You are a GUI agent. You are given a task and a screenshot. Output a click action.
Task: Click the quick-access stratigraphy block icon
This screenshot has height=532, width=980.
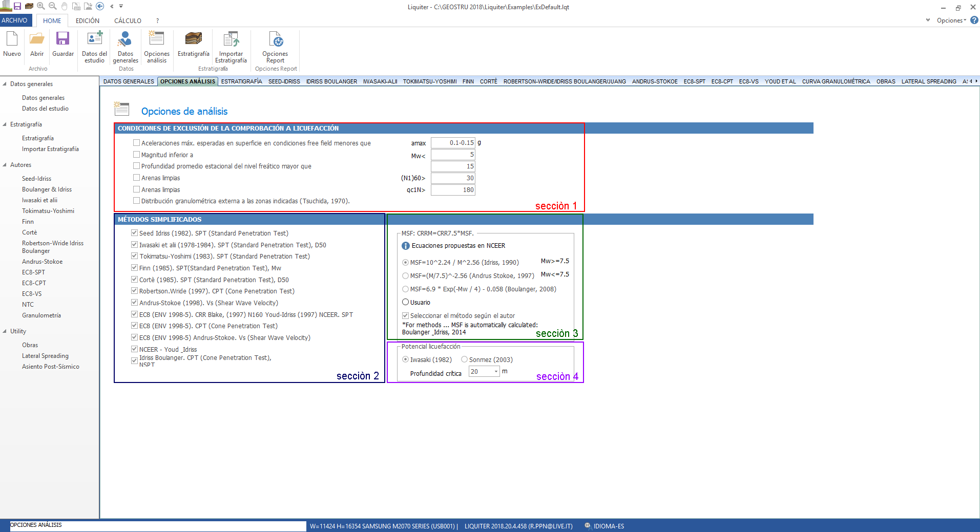pos(29,6)
